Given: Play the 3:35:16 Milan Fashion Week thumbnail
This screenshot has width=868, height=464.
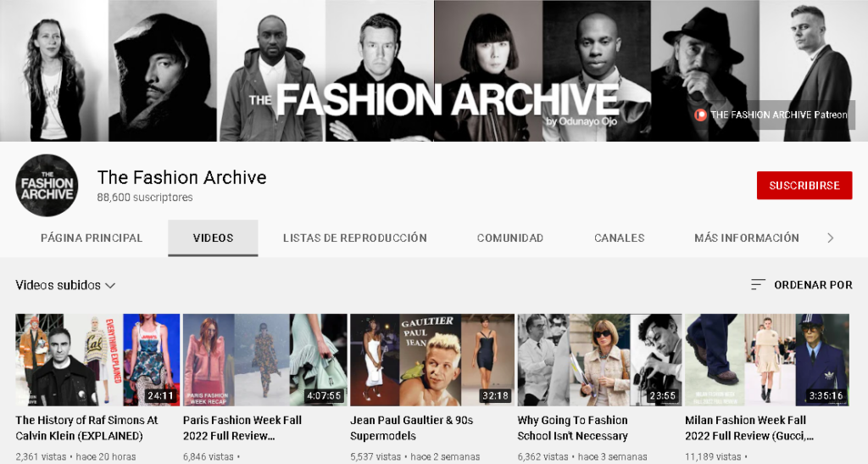Looking at the screenshot, I should click(767, 360).
